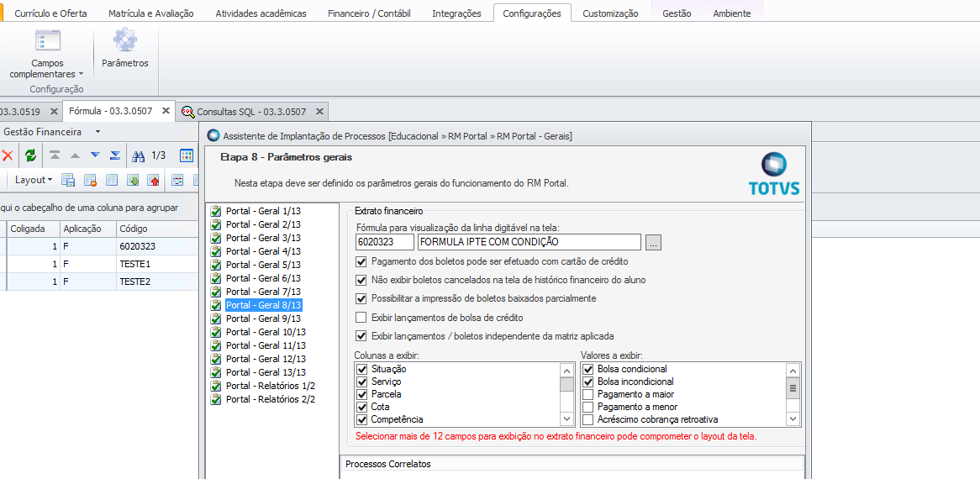980x479 pixels.
Task: Click FORMULA IPTE COM CONDIÇÃO text field
Action: click(x=530, y=242)
